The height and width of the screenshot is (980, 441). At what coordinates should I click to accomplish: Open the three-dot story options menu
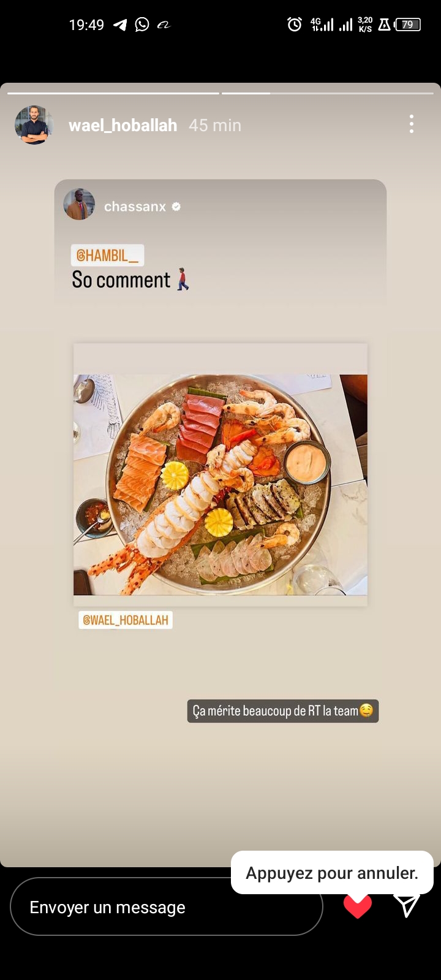(x=412, y=124)
